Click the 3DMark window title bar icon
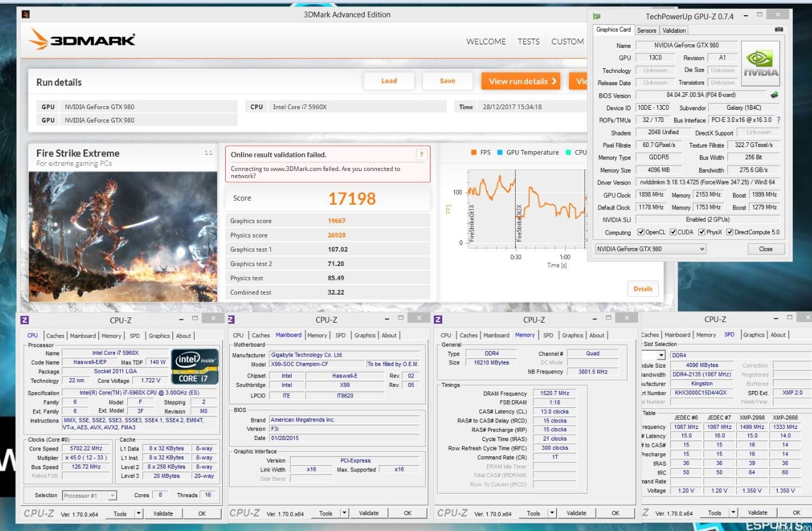Screen dimensions: 812x531 (26, 15)
